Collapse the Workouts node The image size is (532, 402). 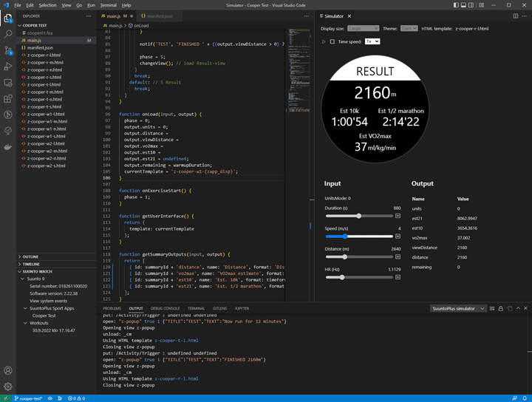point(25,323)
